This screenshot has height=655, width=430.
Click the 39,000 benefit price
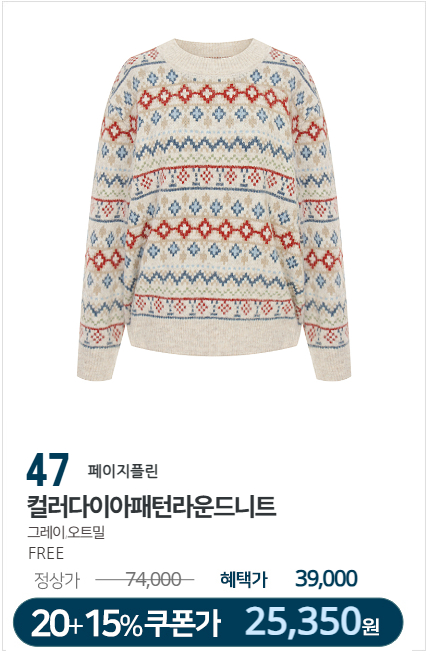click(x=326, y=579)
